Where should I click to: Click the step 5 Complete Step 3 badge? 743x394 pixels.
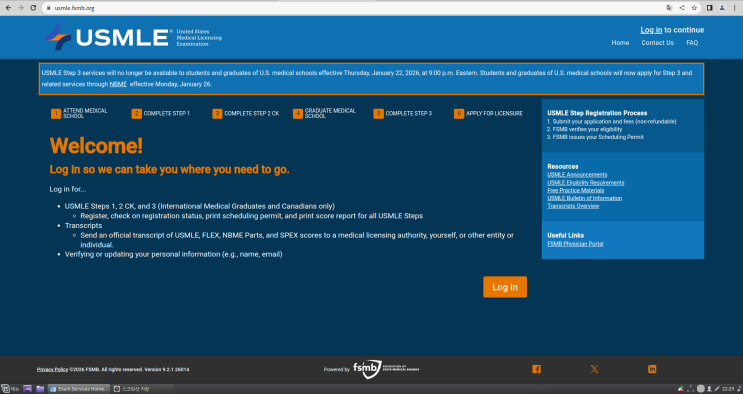click(378, 114)
